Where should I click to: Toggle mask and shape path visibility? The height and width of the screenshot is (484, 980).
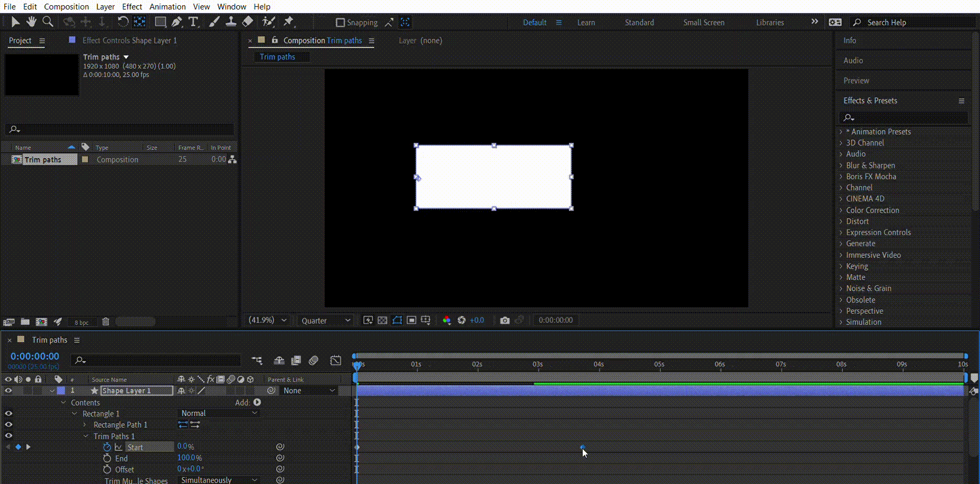397,320
